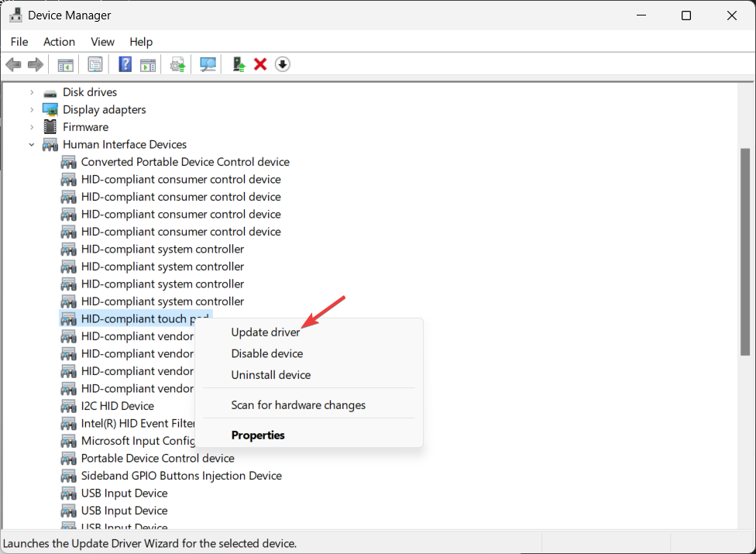
Task: Click the HID-compliant touch pad icon
Action: click(68, 318)
